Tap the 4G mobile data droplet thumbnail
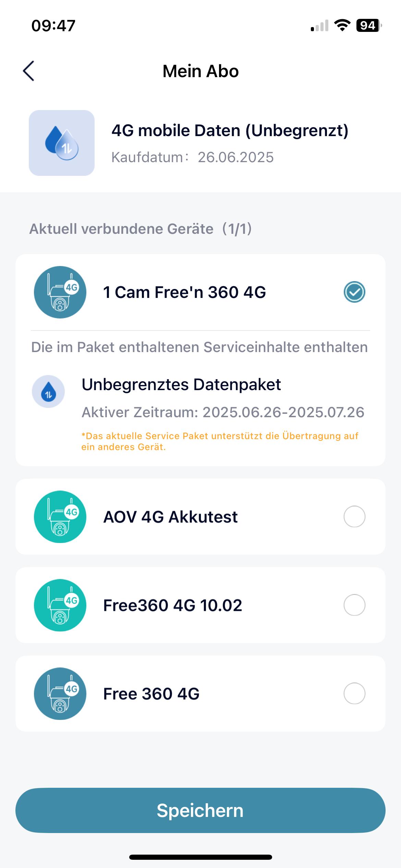The height and width of the screenshot is (868, 401). click(x=62, y=143)
